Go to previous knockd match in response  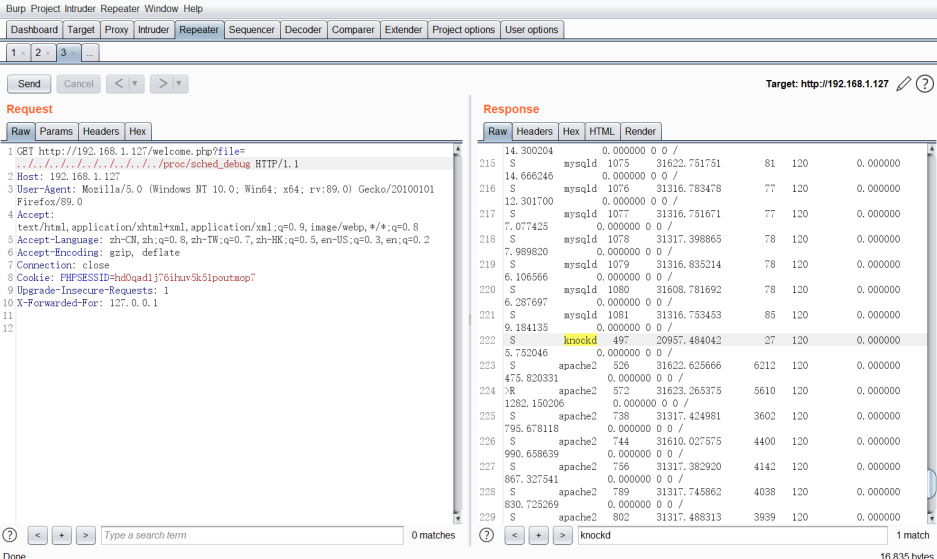click(x=514, y=535)
